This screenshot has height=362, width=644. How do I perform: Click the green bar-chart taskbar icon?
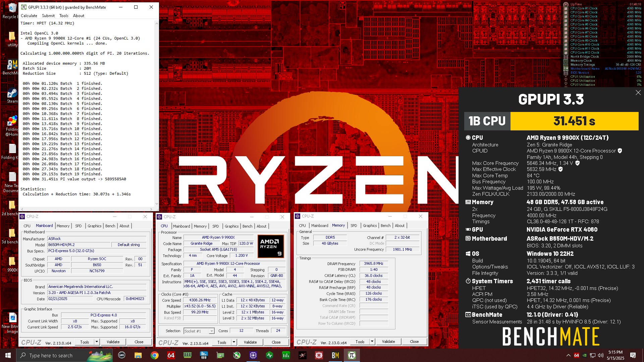click(x=286, y=355)
